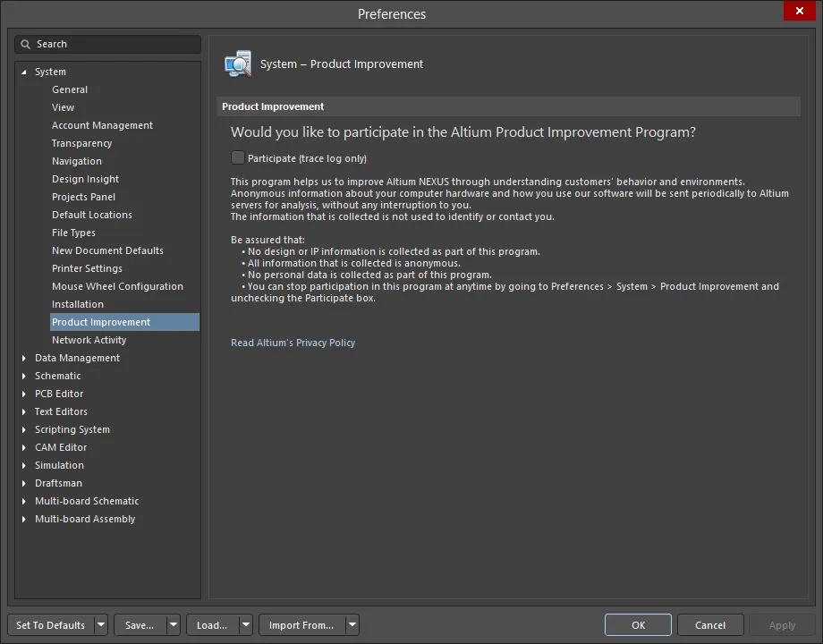Select the Draftsman category label

[x=58, y=483]
